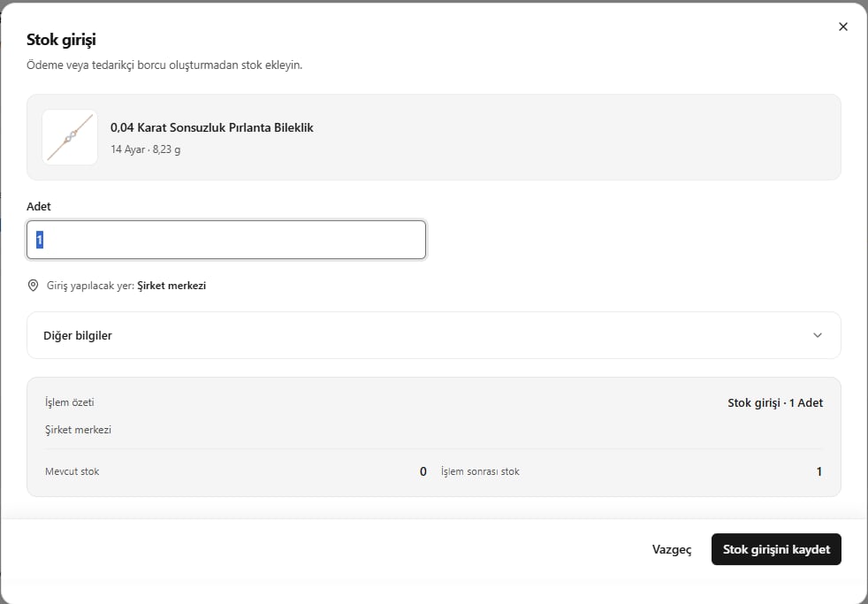Click Şirket merkezi inside the summary card

78,430
